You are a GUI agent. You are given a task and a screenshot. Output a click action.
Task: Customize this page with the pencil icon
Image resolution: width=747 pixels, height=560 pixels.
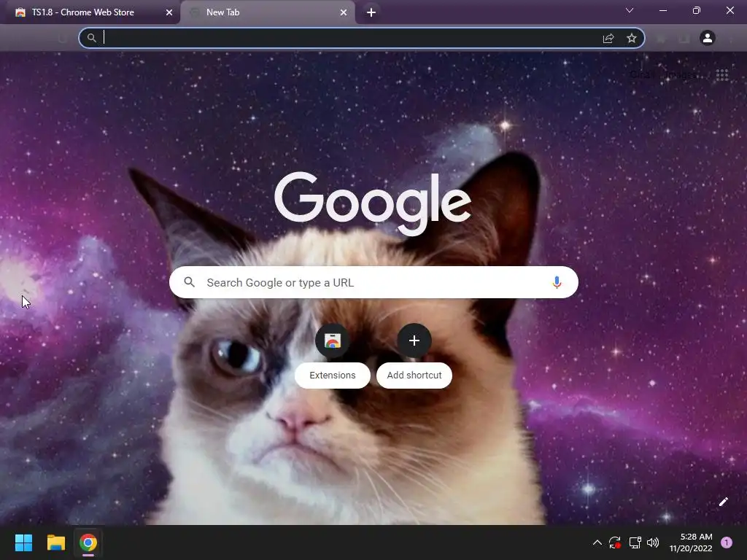tap(723, 502)
